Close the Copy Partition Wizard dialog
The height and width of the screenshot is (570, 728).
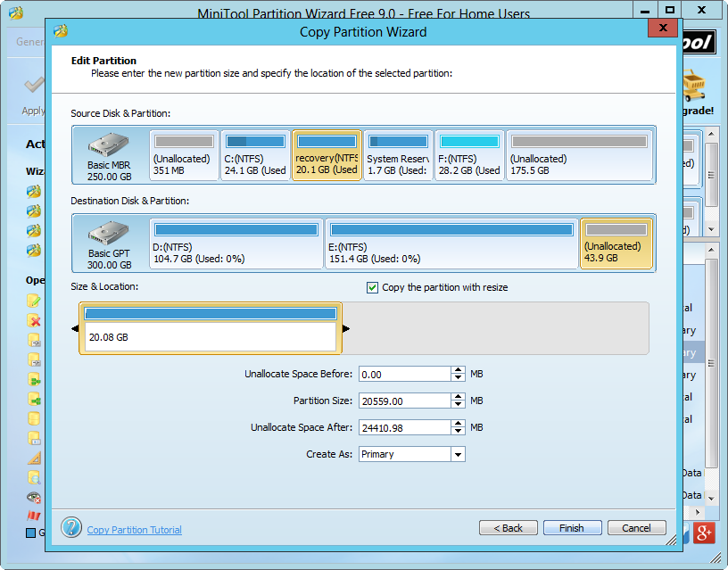pyautogui.click(x=663, y=28)
